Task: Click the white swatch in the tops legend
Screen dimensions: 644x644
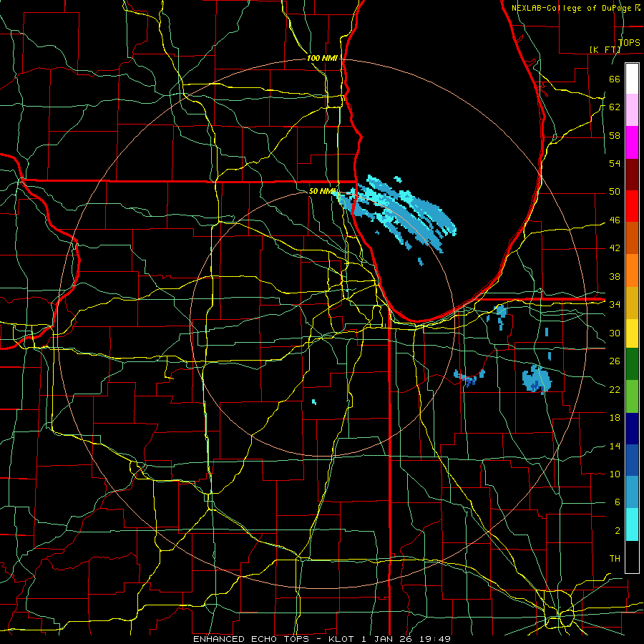Action: 632,79
